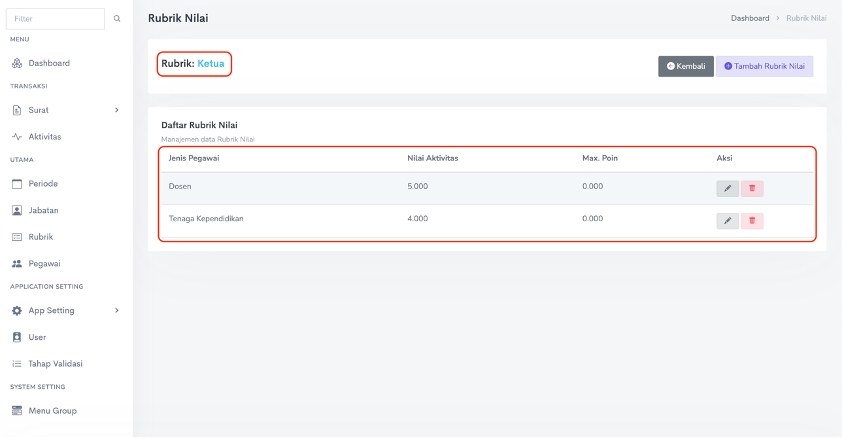Edit the Dosen row with pencil icon
The width and height of the screenshot is (842, 438).
727,188
